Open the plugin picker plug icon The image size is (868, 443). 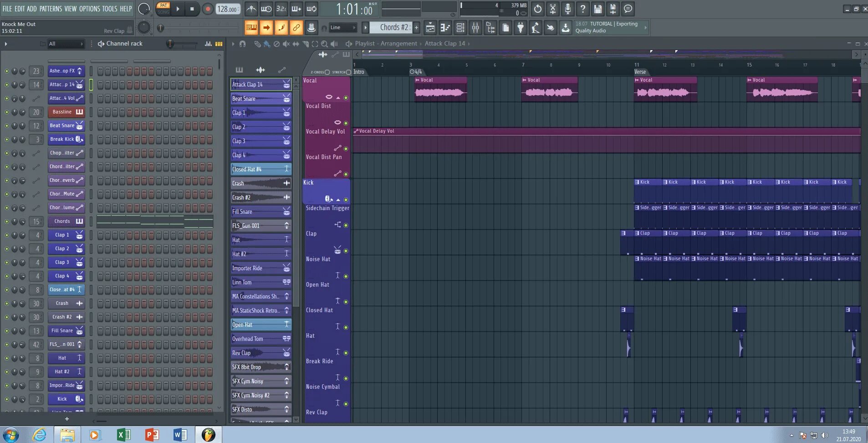(521, 28)
